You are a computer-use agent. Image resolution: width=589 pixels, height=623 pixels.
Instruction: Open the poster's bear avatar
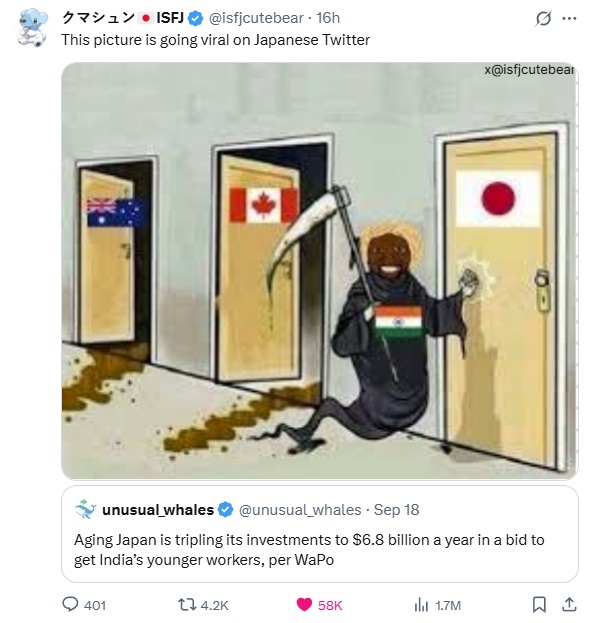33,27
